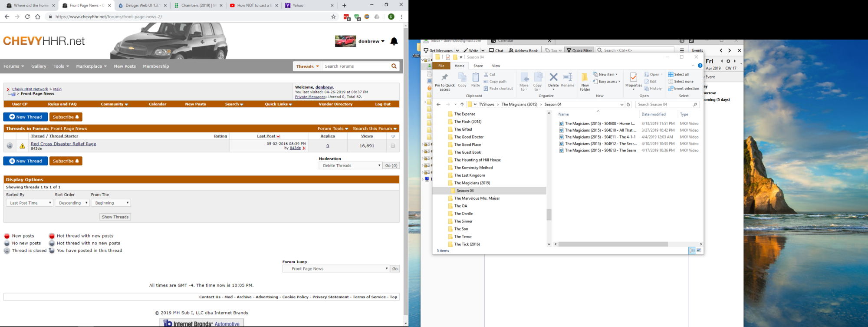Click the Rename ribbon icon
This screenshot has height=327, width=868.
tap(567, 80)
